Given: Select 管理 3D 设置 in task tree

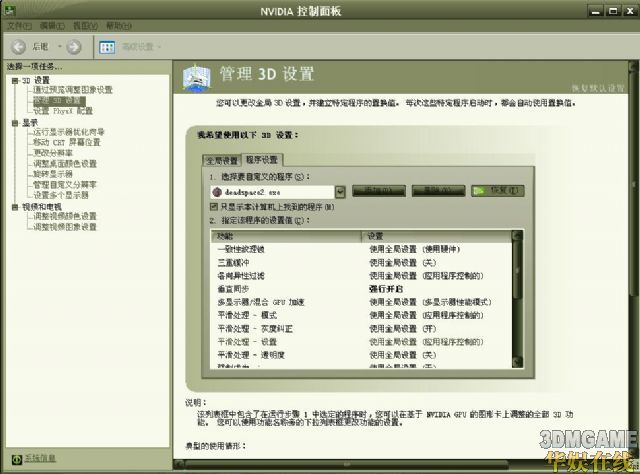Looking at the screenshot, I should point(59,100).
